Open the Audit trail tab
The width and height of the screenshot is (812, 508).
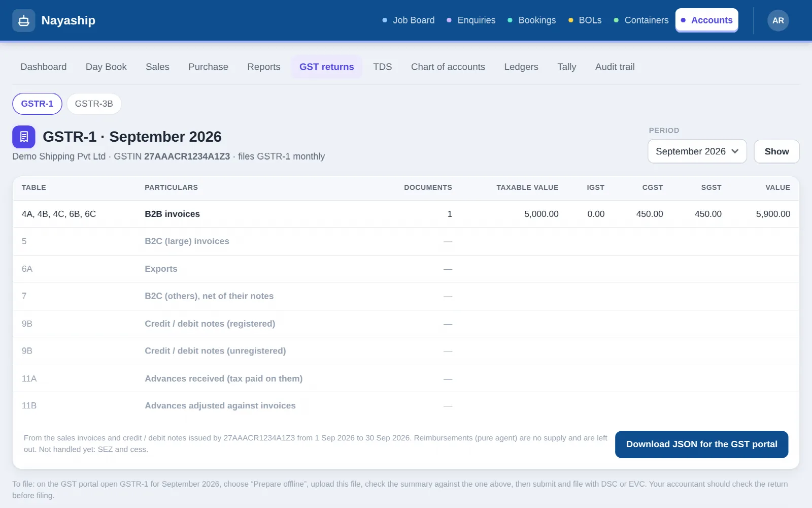tap(615, 67)
